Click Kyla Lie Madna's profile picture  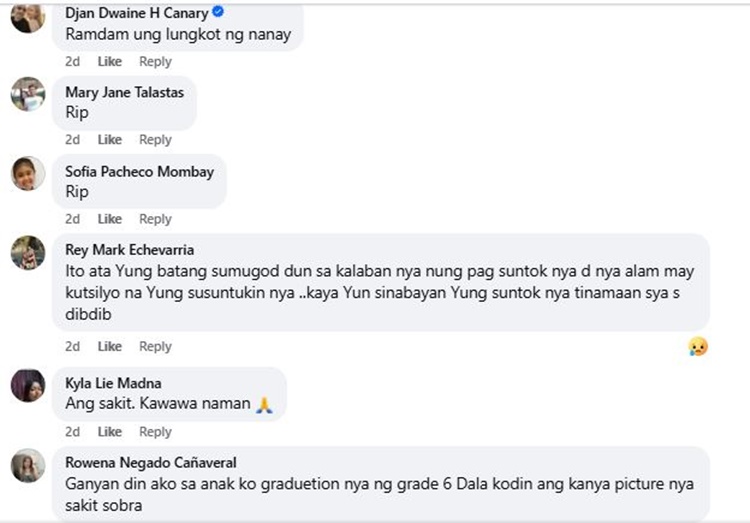(28, 385)
